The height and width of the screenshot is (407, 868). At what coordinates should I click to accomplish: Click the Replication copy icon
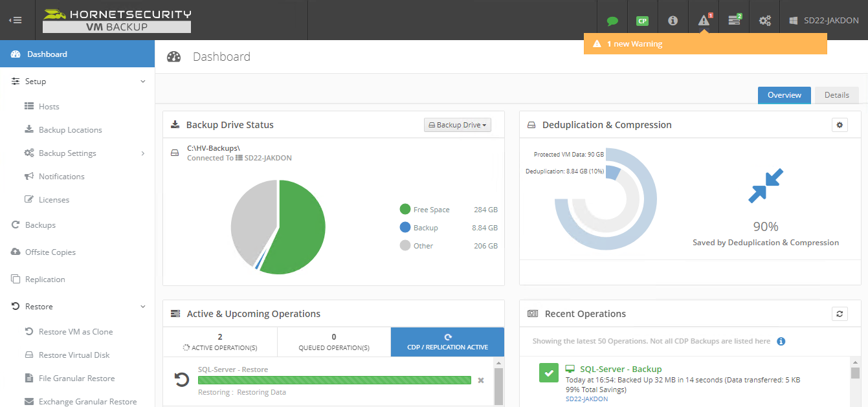(16, 280)
